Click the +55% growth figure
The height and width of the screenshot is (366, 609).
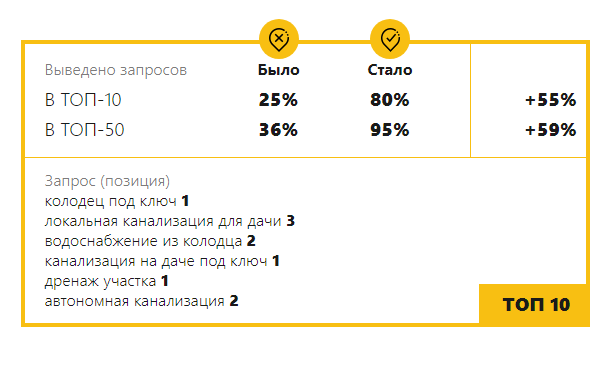[x=550, y=100]
